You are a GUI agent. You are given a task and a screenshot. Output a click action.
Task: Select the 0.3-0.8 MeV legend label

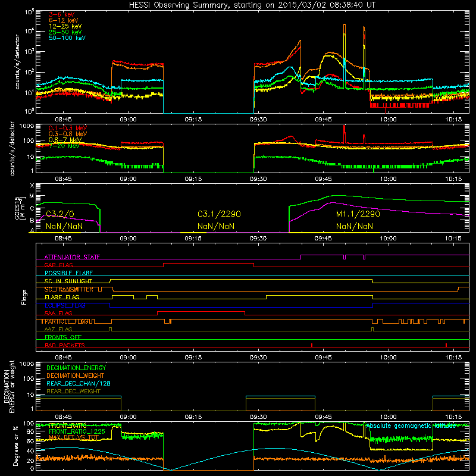coord(68,134)
